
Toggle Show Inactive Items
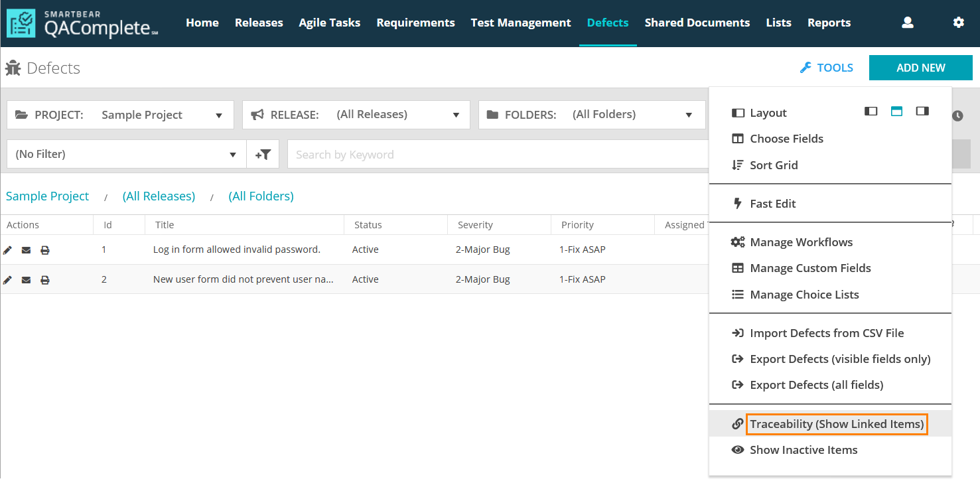pos(803,450)
